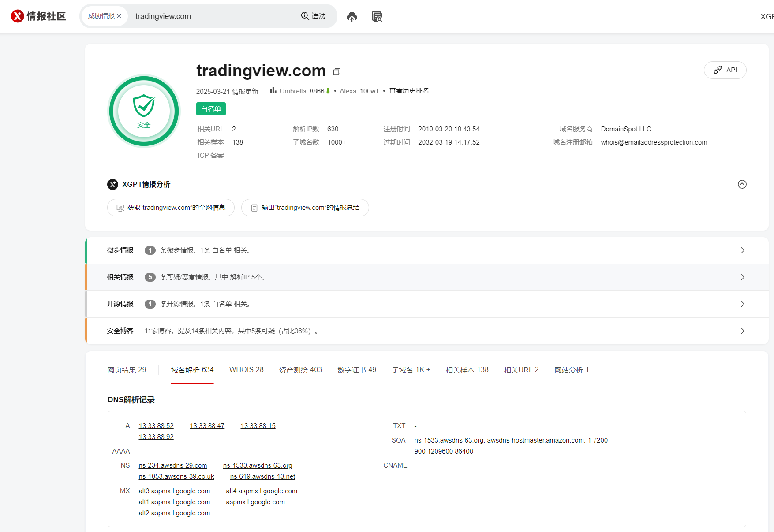774x532 pixels.
Task: Select the 域名解析 634 tab
Action: pyautogui.click(x=192, y=370)
